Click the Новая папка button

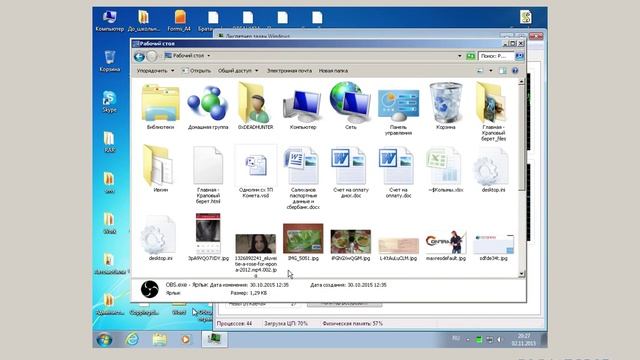pos(333,71)
